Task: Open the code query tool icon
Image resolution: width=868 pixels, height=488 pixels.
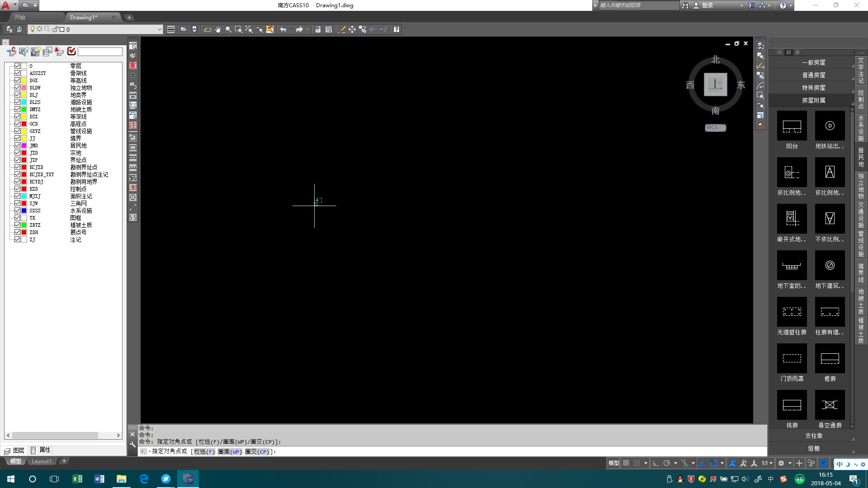Action: 133,46
